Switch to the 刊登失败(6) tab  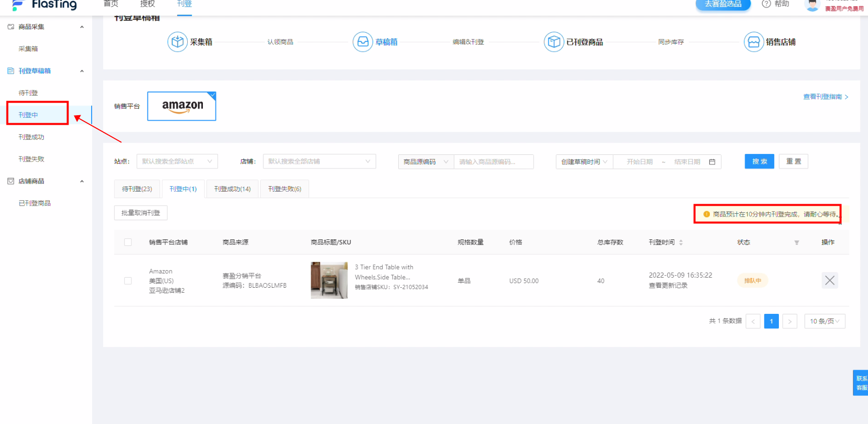[x=284, y=189]
